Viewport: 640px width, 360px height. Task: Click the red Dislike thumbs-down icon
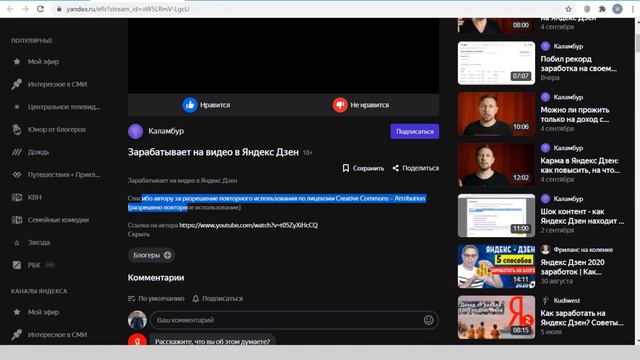tap(340, 105)
